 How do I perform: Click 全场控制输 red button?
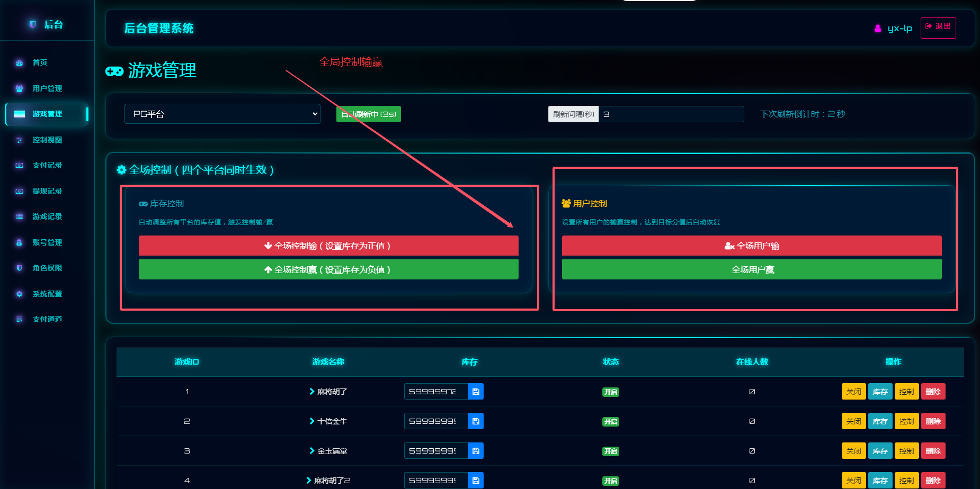[328, 246]
